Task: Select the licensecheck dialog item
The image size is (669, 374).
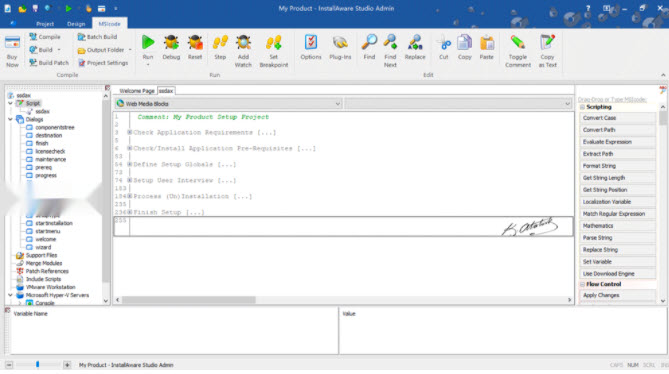Action: (x=50, y=151)
